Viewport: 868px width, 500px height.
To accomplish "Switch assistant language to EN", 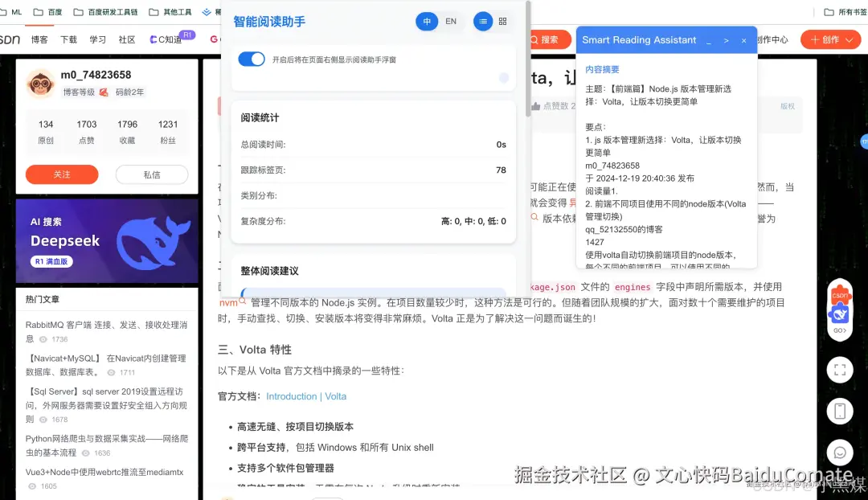I will coord(451,22).
